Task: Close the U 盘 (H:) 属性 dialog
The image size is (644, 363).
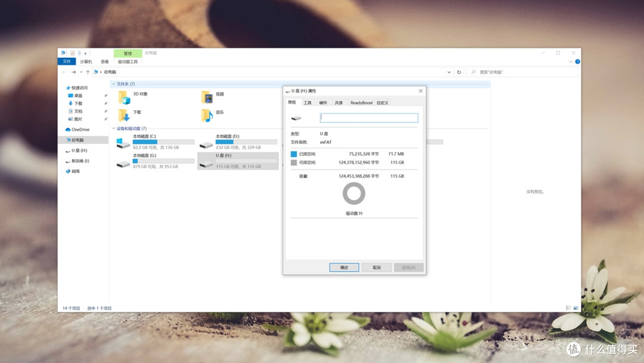Action: coord(420,91)
